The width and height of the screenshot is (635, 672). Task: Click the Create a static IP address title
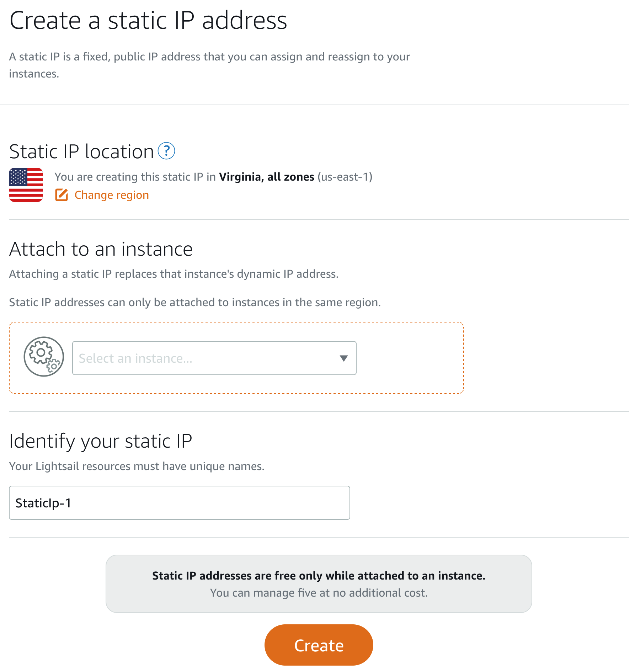(148, 20)
